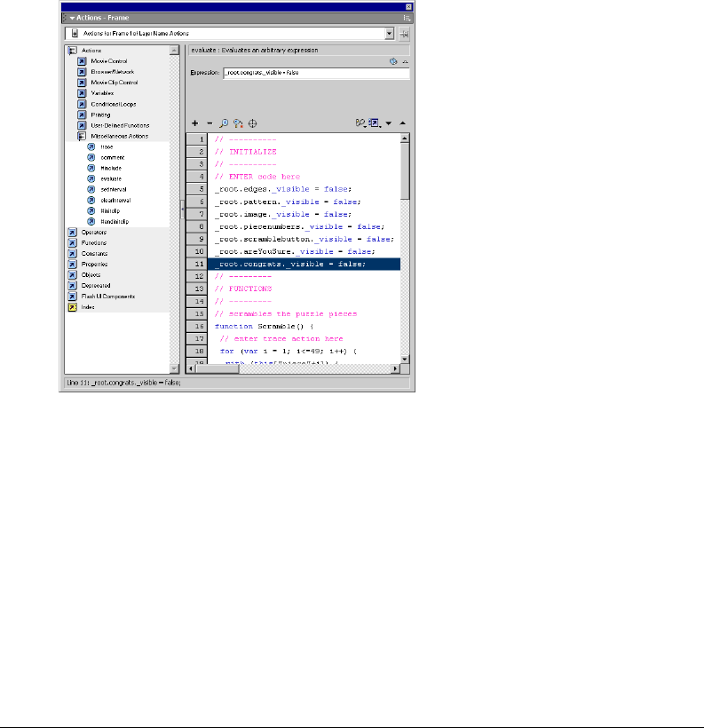Select line 9 _root.scramblebutton._visible statement
This screenshot has height=728, width=704.
point(305,240)
